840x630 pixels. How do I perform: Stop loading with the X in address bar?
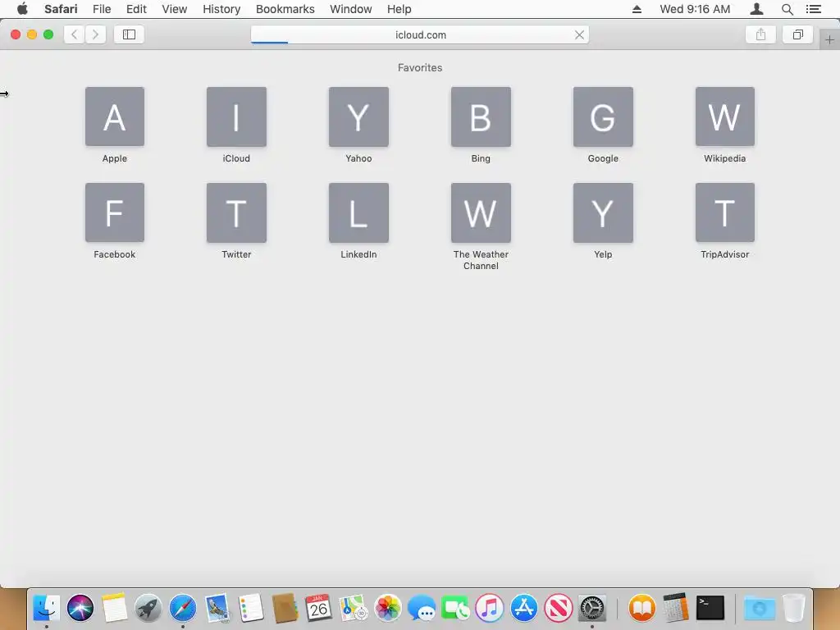(x=579, y=34)
